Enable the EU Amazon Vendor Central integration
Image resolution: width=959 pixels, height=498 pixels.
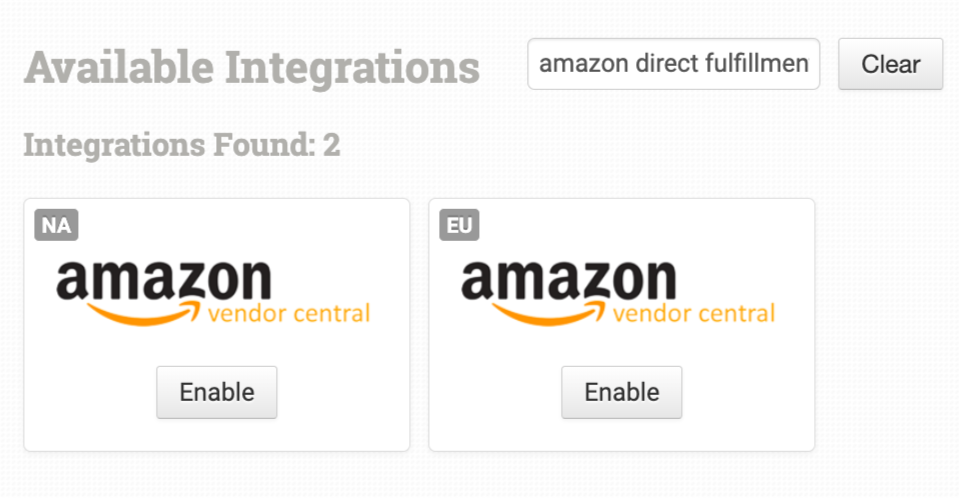(x=621, y=392)
